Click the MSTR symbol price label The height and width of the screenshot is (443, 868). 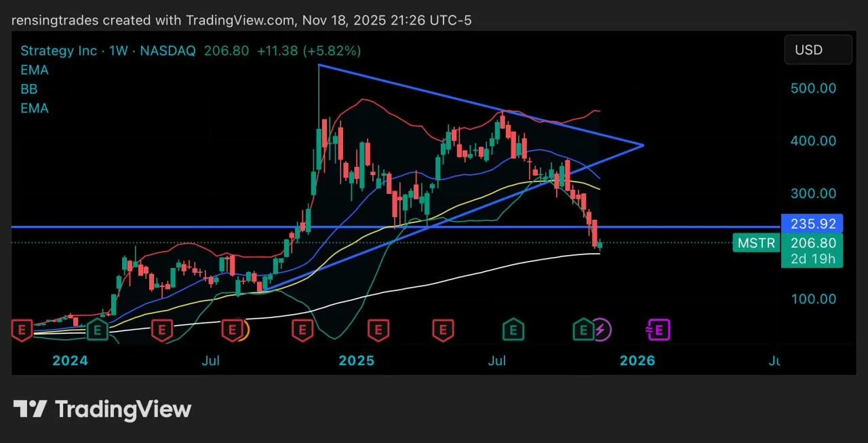756,243
